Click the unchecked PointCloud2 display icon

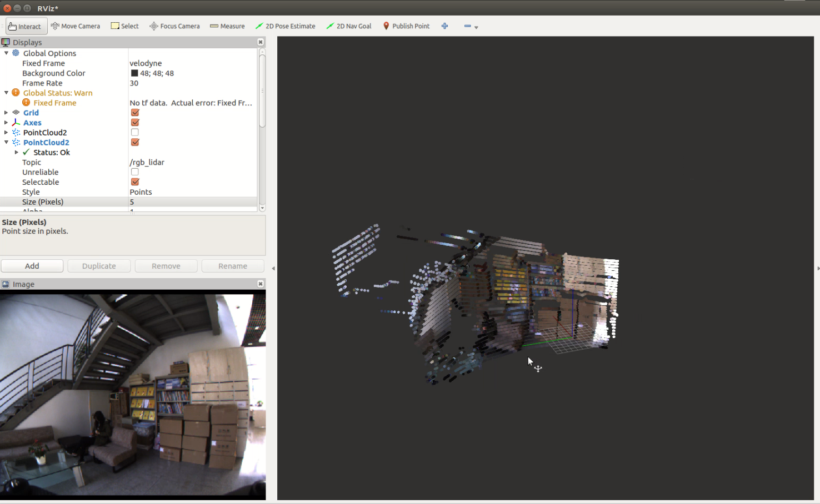pos(16,133)
